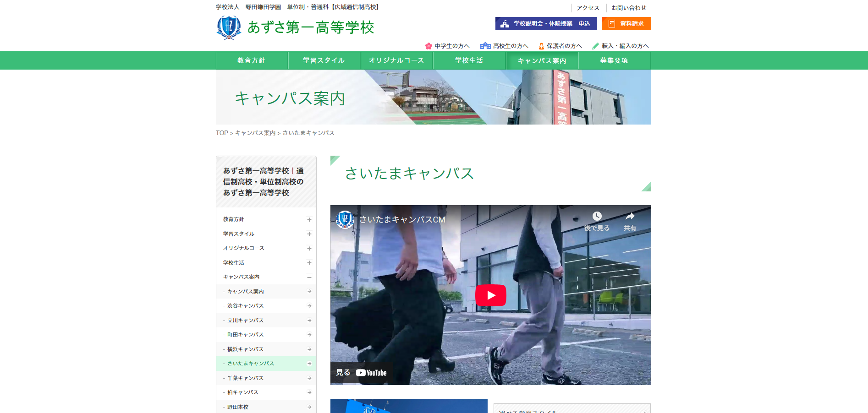Open the アクセス link
Screen dimensions: 868x413
pyautogui.click(x=588, y=8)
